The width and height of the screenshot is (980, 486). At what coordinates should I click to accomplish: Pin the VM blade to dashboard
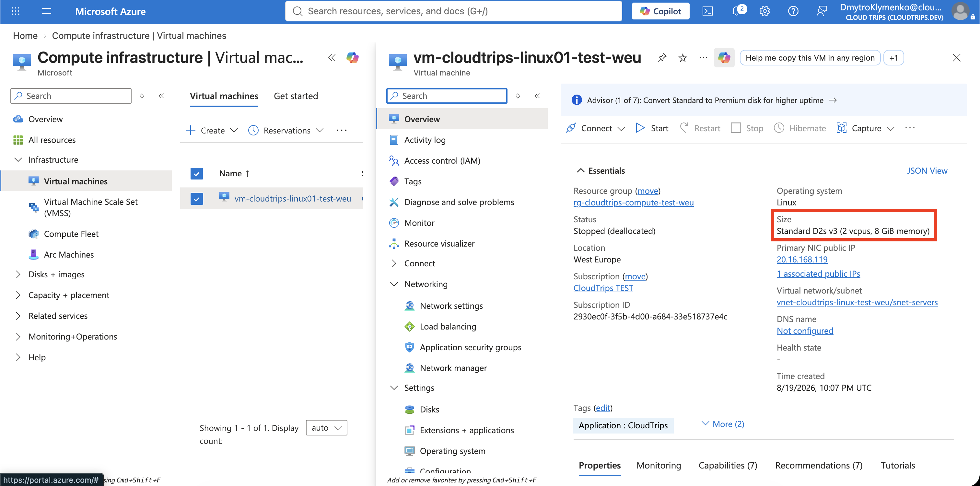[662, 58]
